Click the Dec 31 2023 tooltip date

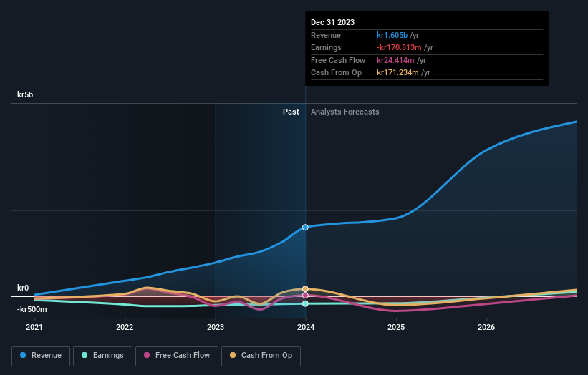tap(332, 22)
